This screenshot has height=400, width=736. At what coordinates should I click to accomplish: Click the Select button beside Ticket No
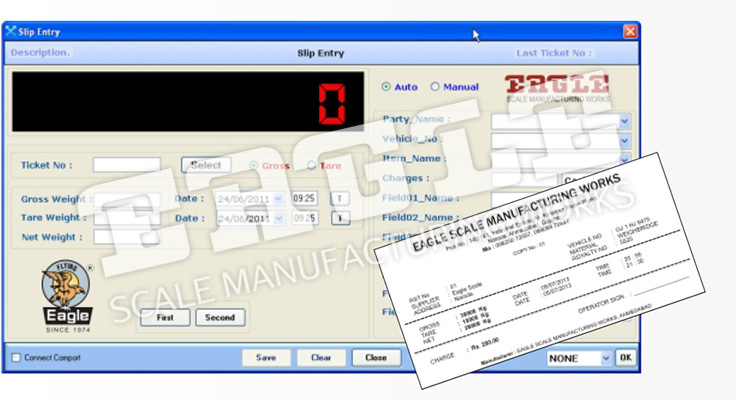206,165
